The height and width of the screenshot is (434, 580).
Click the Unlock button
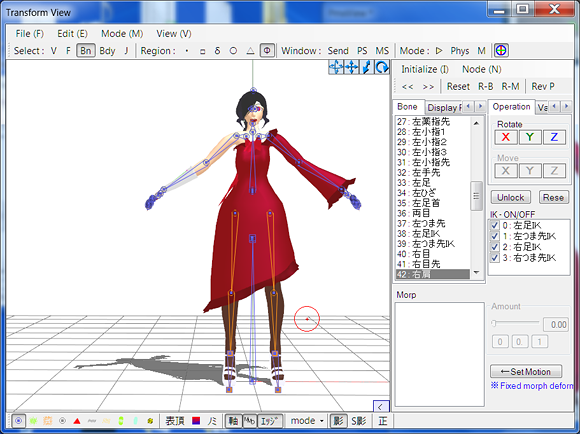point(510,198)
